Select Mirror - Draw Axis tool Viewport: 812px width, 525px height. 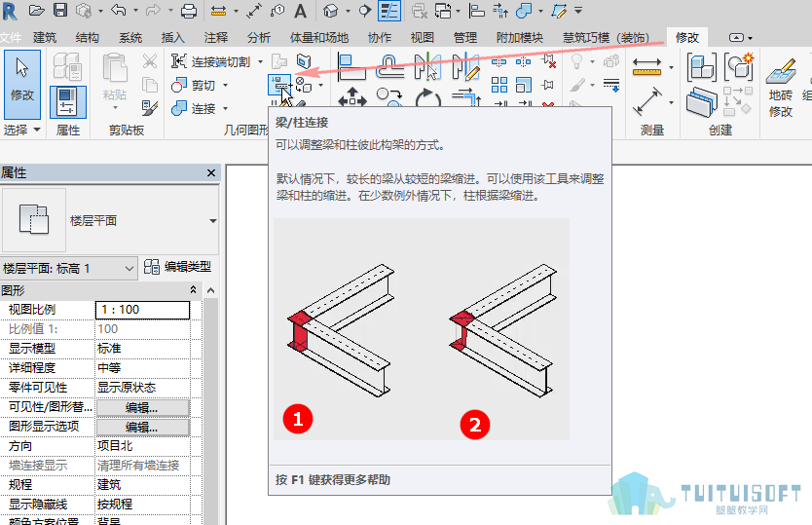(465, 67)
